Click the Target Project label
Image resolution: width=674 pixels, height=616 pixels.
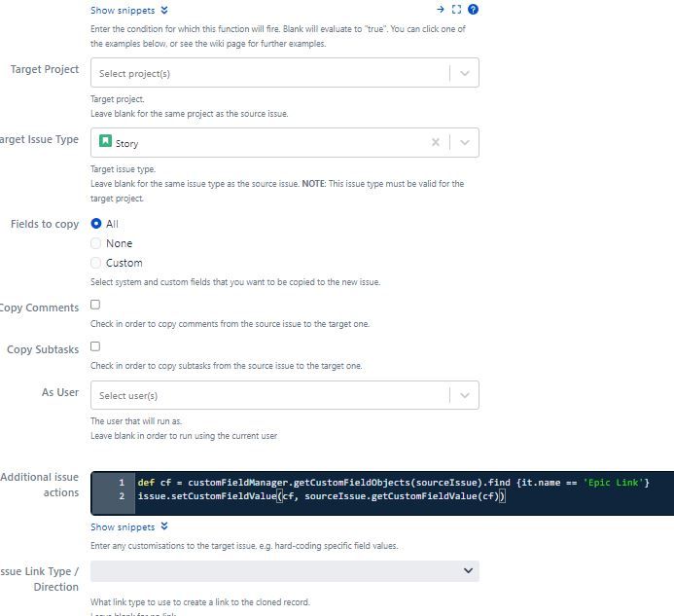45,69
